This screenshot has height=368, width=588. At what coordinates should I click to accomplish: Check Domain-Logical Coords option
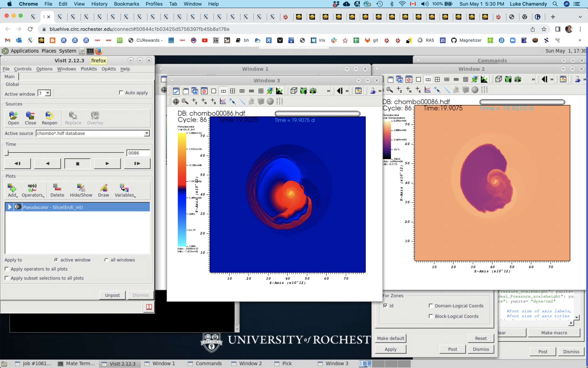(x=431, y=306)
